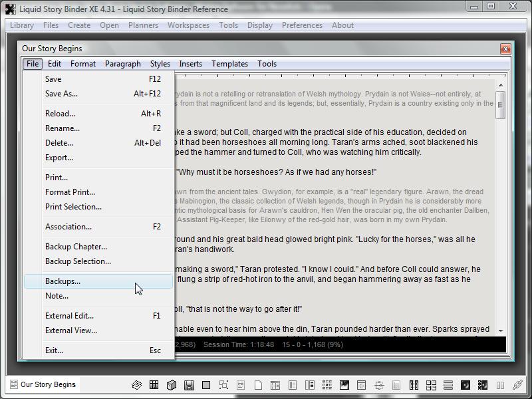Click the document scrollbar down arrow
The image size is (532, 399).
501,331
